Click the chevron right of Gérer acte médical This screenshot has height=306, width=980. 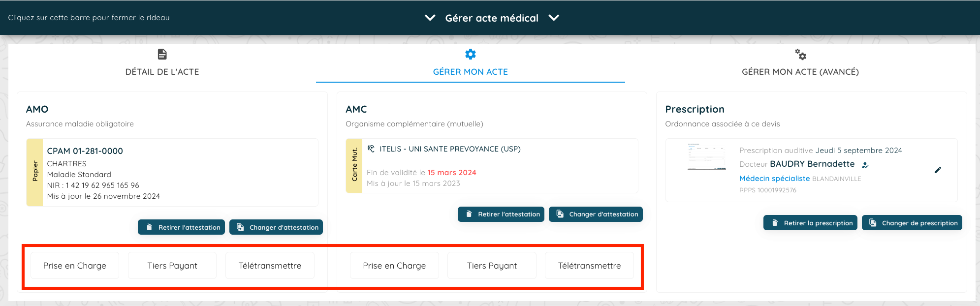pos(554,18)
